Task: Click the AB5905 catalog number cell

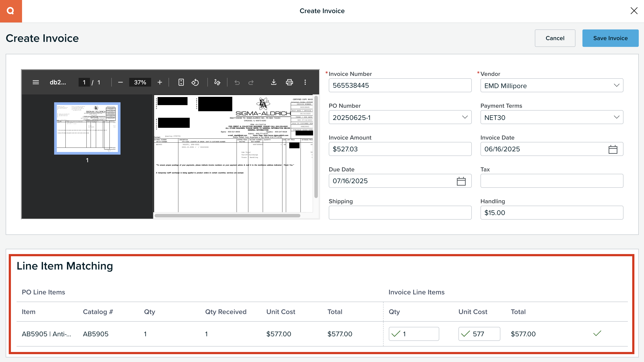Action: [x=96, y=334]
